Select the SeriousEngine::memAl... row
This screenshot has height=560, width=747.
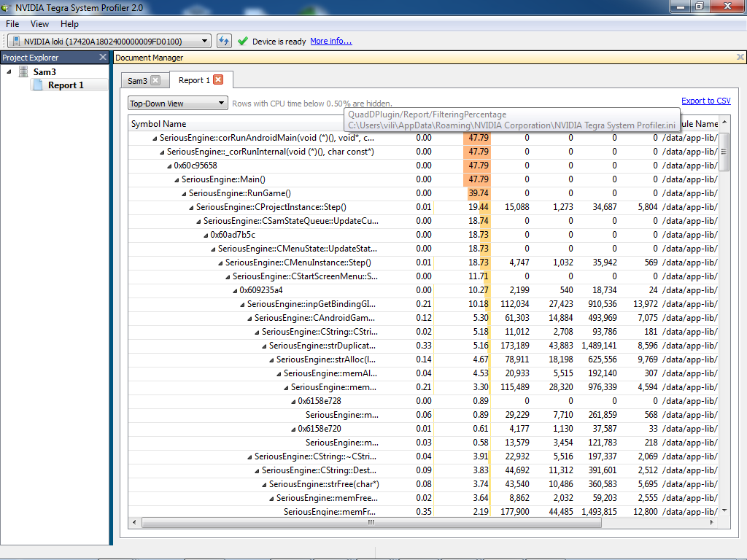tap(423, 373)
